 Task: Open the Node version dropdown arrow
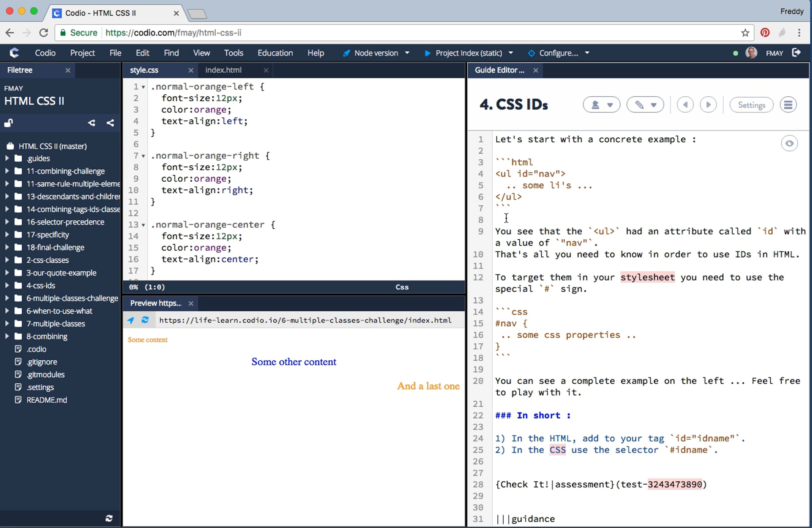click(407, 53)
